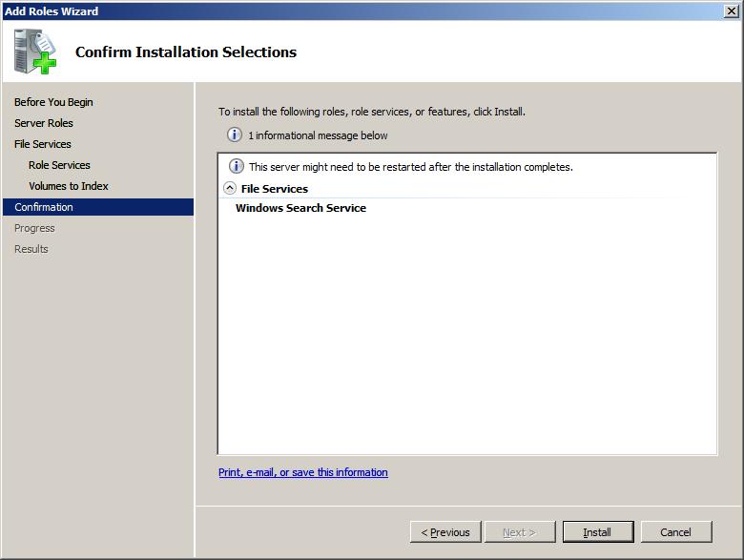Cancel the Add Roles Wizard

pyautogui.click(x=676, y=532)
